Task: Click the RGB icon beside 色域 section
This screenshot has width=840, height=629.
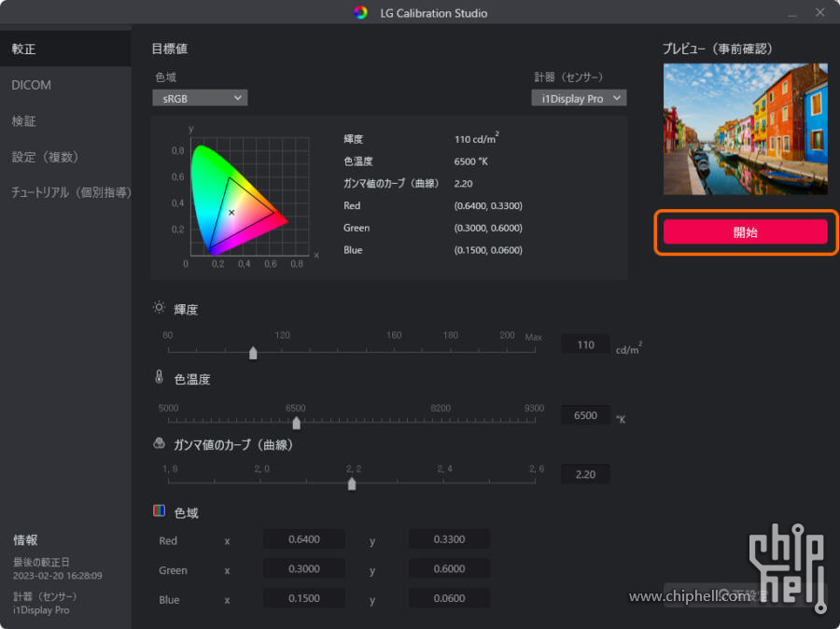Action: pyautogui.click(x=159, y=511)
